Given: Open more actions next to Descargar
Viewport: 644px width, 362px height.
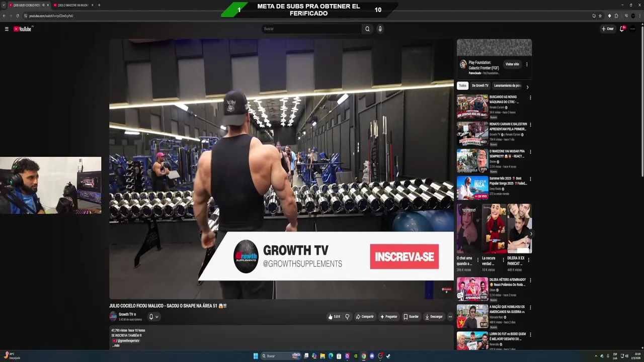Looking at the screenshot, I should (450, 317).
